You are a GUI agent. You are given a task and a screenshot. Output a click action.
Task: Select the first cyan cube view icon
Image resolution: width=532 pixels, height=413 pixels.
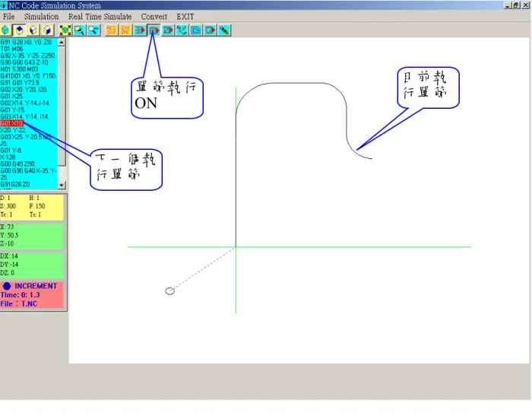point(6,30)
